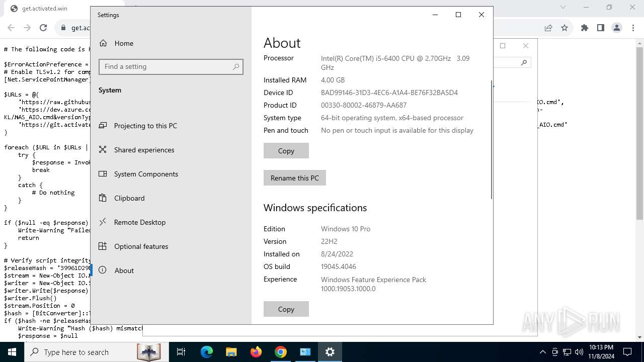Click the Clipboard icon

pyautogui.click(x=103, y=198)
